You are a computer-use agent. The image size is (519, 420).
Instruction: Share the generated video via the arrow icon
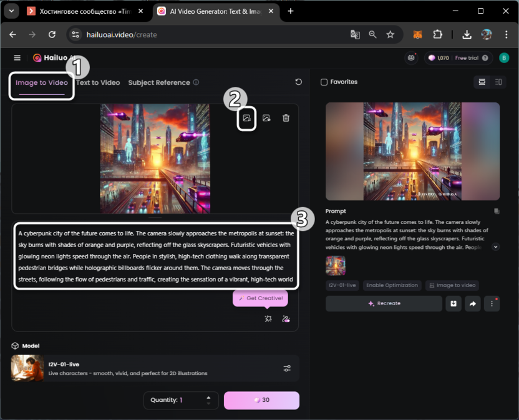[x=472, y=304]
